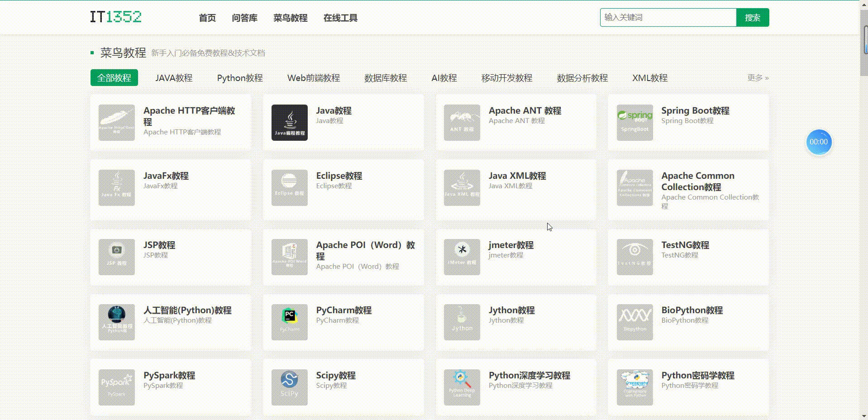Open 菜鸟教程 in top navigation
Screen dimensions: 868x420
[x=290, y=18]
